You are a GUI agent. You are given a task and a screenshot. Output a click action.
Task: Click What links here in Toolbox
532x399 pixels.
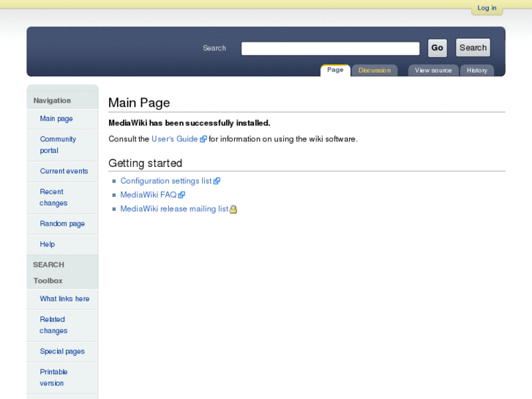tap(64, 299)
